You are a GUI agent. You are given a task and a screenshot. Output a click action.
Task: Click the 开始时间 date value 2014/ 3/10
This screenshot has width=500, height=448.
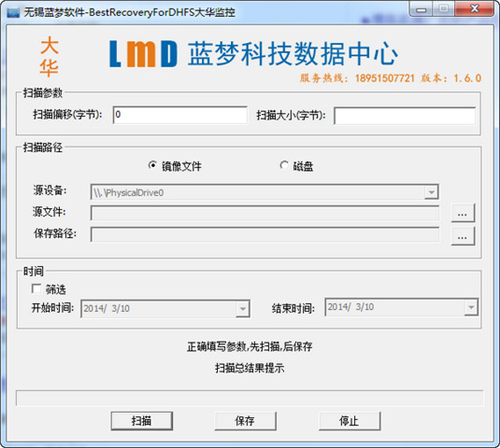pos(107,308)
